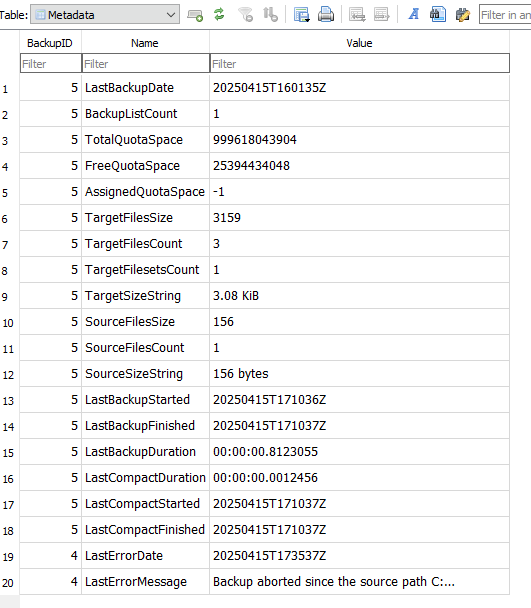Viewport: 531px width, 608px height.
Task: Select row header number 10
Action: pos(9,323)
